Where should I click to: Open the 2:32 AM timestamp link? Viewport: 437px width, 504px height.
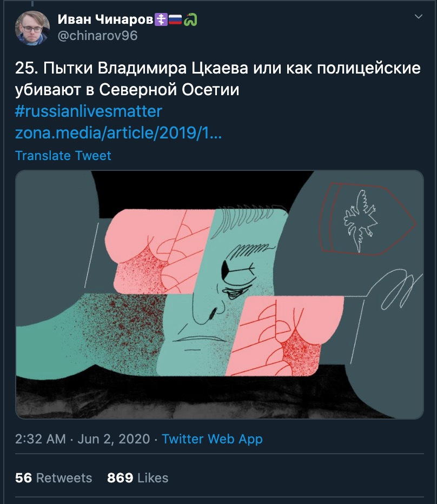41,439
